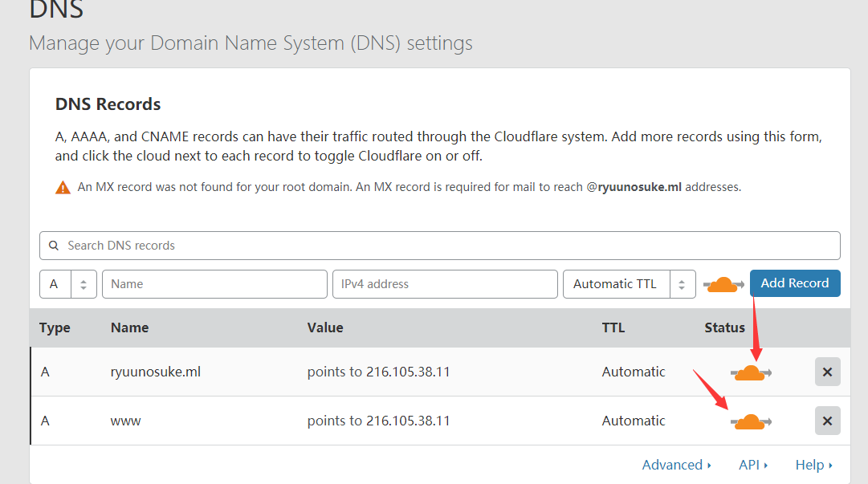Viewport: 868px width, 484px height.
Task: Click the Type column header
Action: point(55,328)
